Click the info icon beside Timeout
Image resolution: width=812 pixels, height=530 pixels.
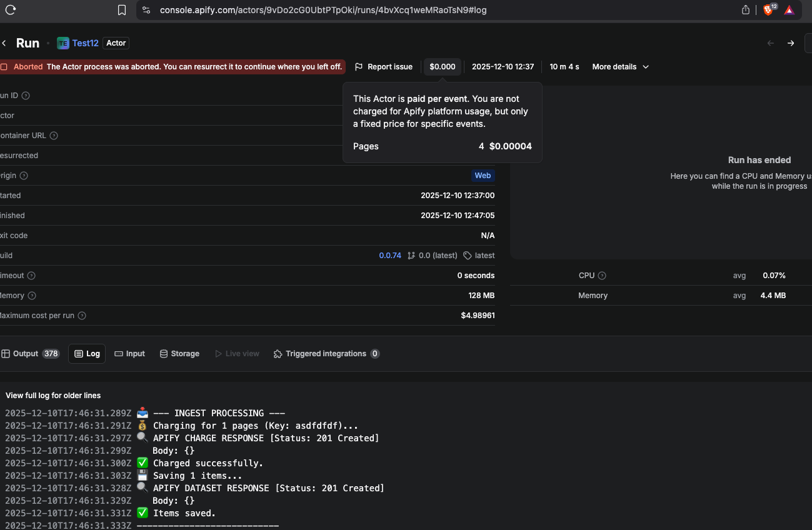point(31,276)
